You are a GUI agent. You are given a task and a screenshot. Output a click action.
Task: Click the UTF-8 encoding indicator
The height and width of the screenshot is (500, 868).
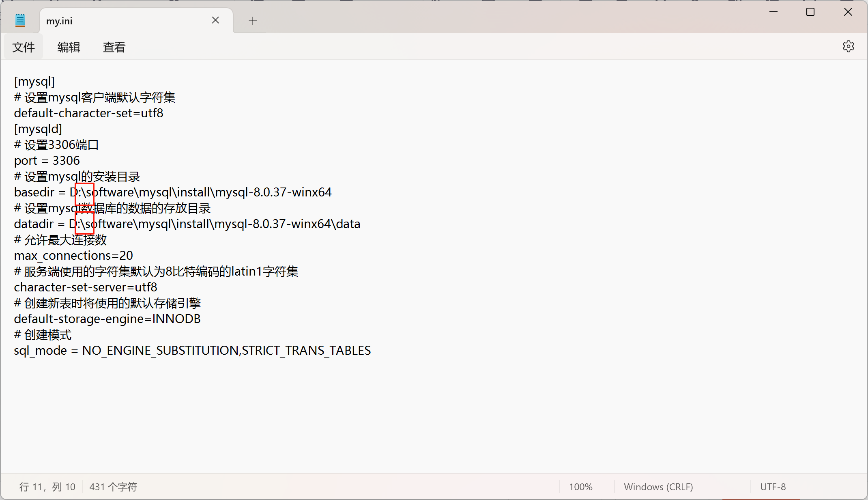(x=773, y=487)
